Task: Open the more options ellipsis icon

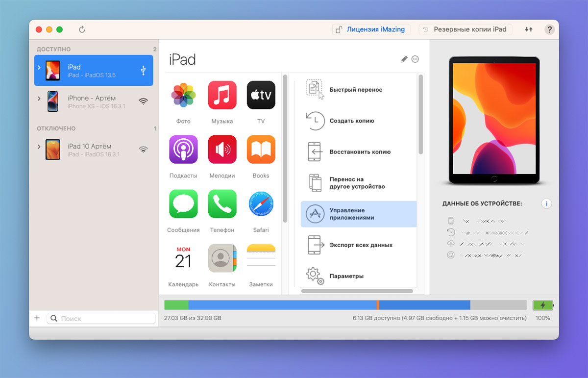Action: [x=415, y=59]
